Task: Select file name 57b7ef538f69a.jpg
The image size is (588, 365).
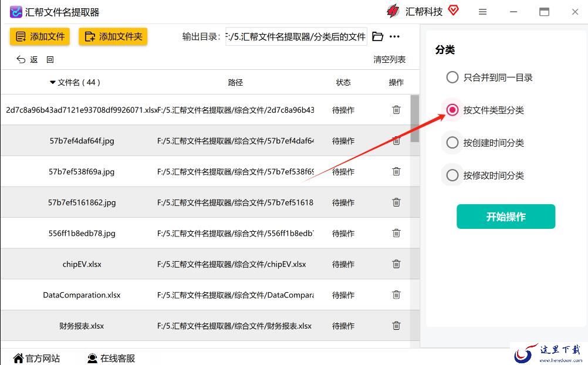Action: (x=82, y=172)
